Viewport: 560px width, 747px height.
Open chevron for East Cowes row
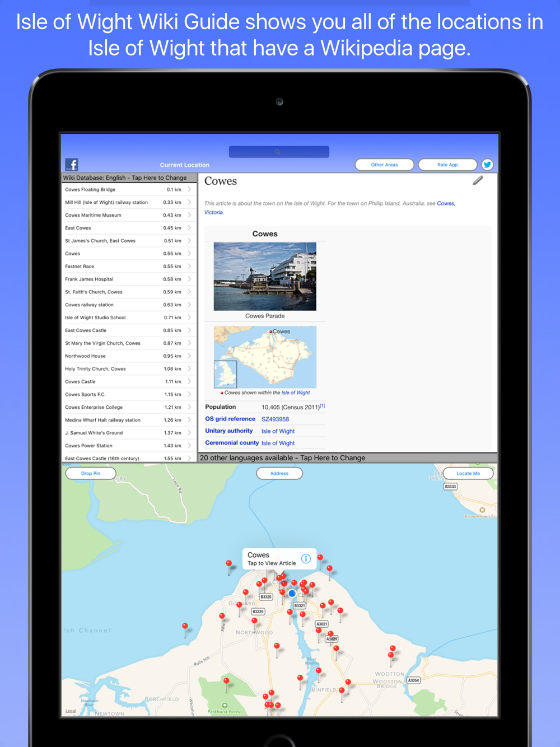[x=190, y=228]
